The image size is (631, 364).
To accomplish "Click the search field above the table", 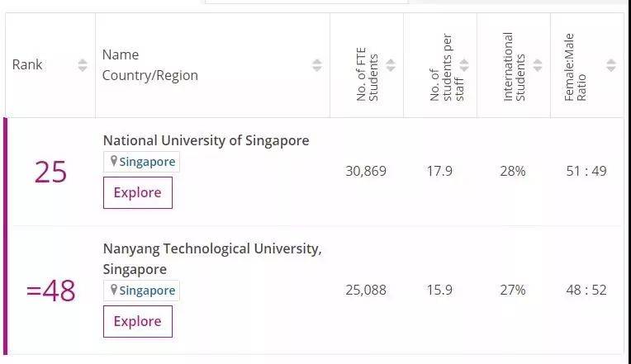I will [x=306, y=2].
